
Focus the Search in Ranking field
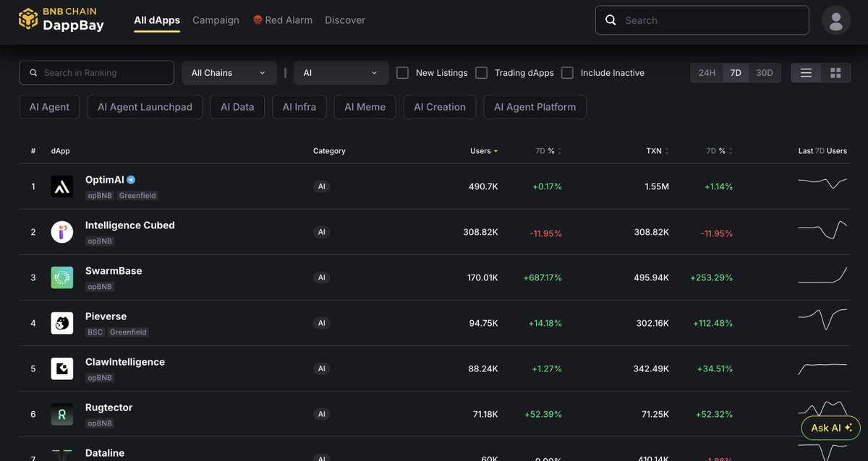click(x=96, y=73)
